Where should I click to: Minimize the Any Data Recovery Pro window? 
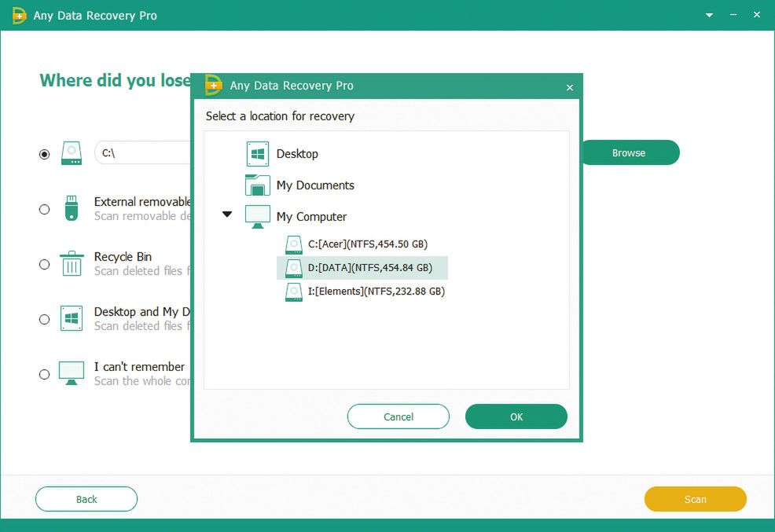(x=733, y=15)
